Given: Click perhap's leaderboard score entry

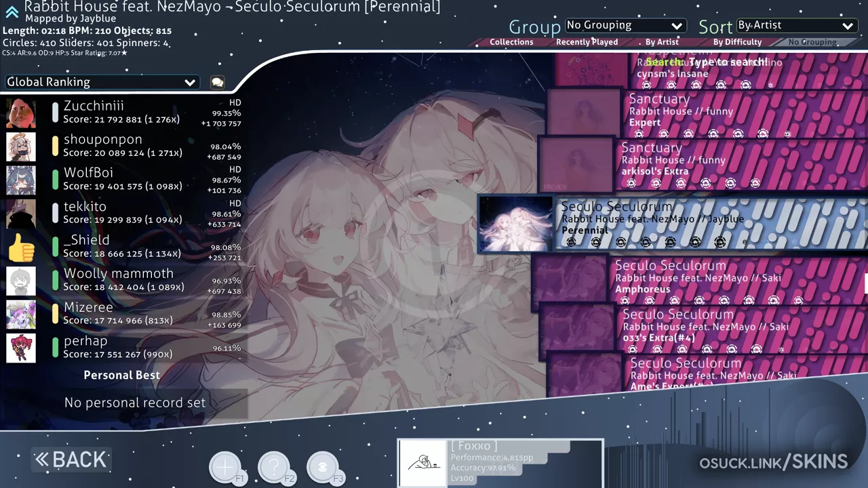Looking at the screenshot, I should tap(124, 348).
